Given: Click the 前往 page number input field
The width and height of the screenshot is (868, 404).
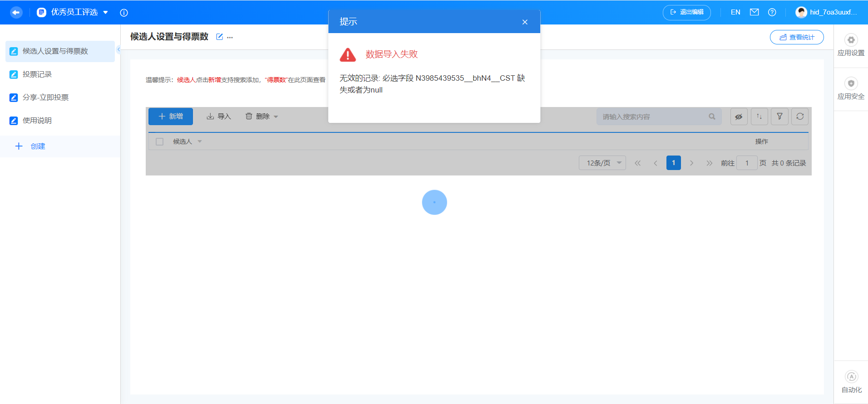Looking at the screenshot, I should (747, 163).
